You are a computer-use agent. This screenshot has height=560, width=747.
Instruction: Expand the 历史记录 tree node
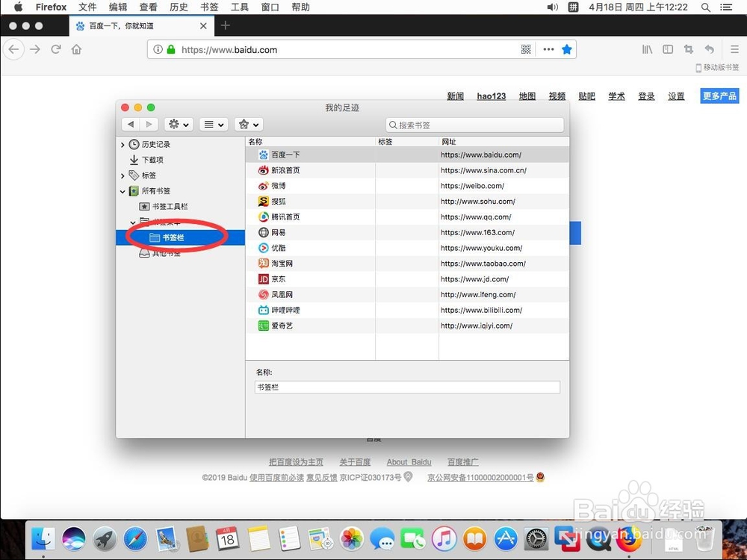[x=123, y=145]
